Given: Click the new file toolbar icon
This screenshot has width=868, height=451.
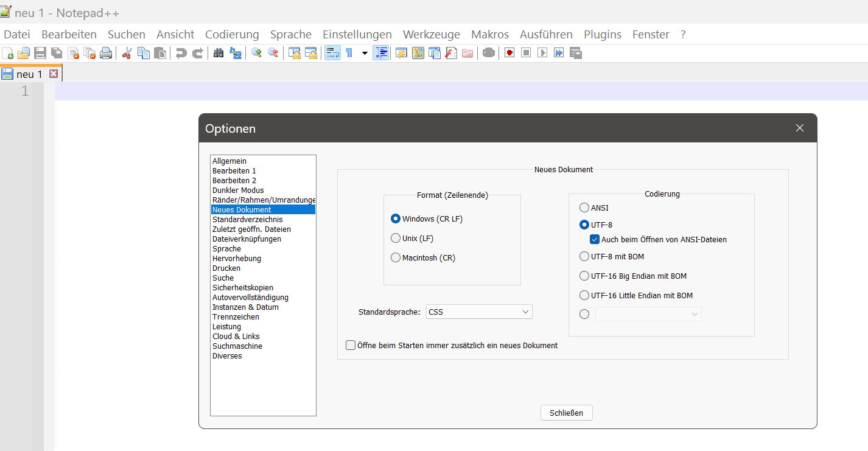Looking at the screenshot, I should (x=8, y=53).
